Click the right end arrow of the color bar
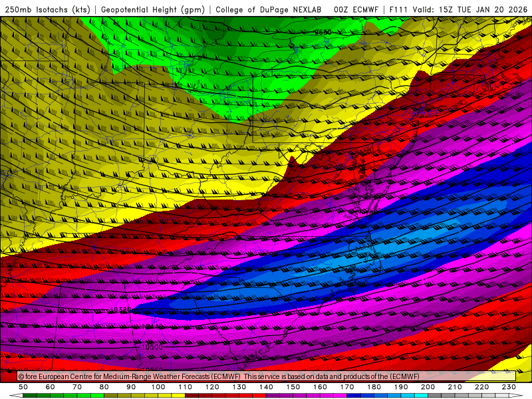 coord(516,396)
